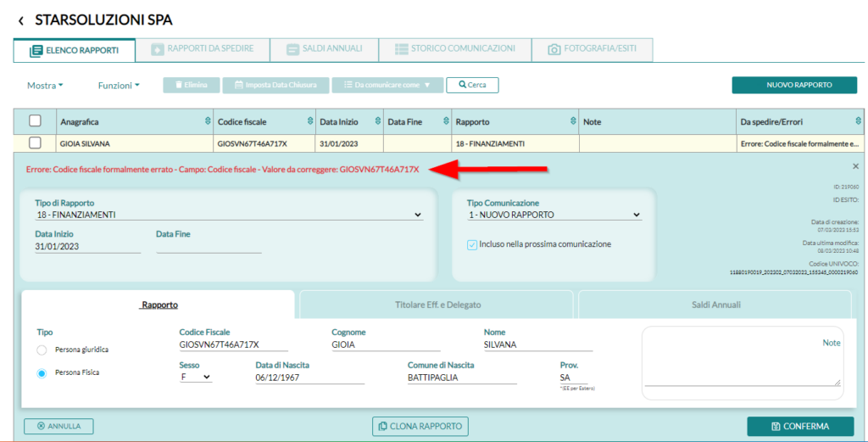Screen dimensions: 868x442
Task: Click the Cognome field GIOIA
Action: click(386, 344)
